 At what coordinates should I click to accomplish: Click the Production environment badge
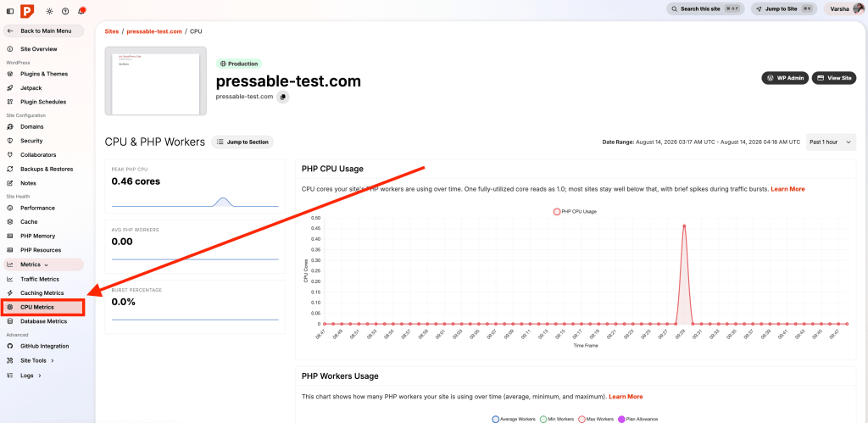click(x=239, y=64)
